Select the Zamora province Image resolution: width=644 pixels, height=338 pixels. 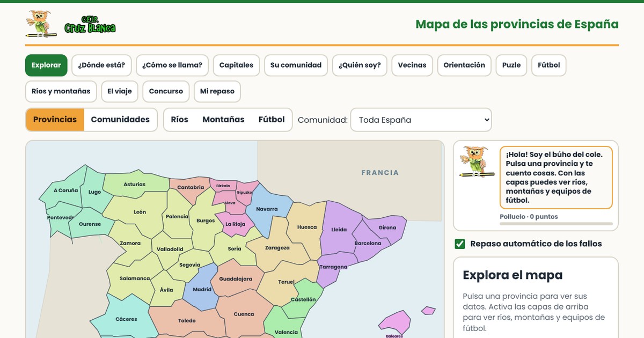130,244
